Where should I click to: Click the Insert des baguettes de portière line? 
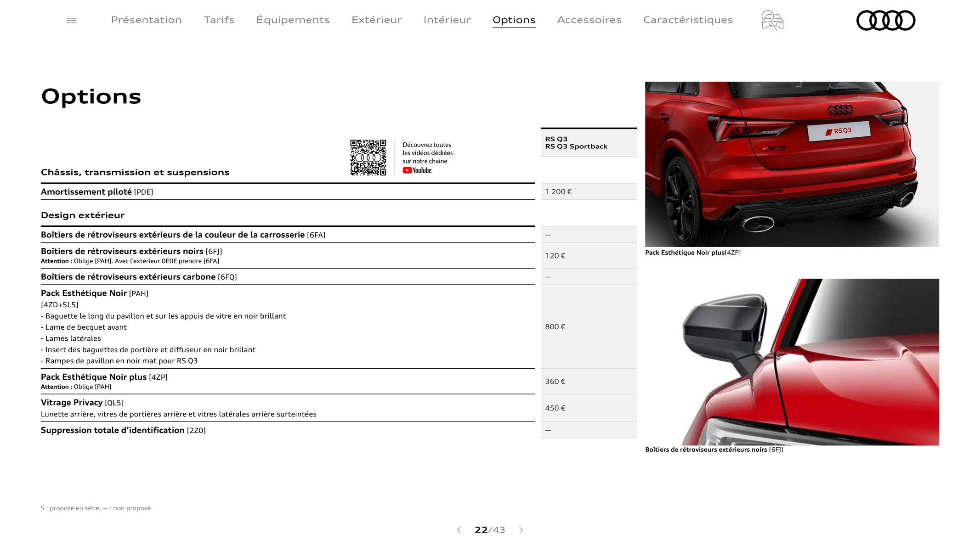tap(148, 349)
